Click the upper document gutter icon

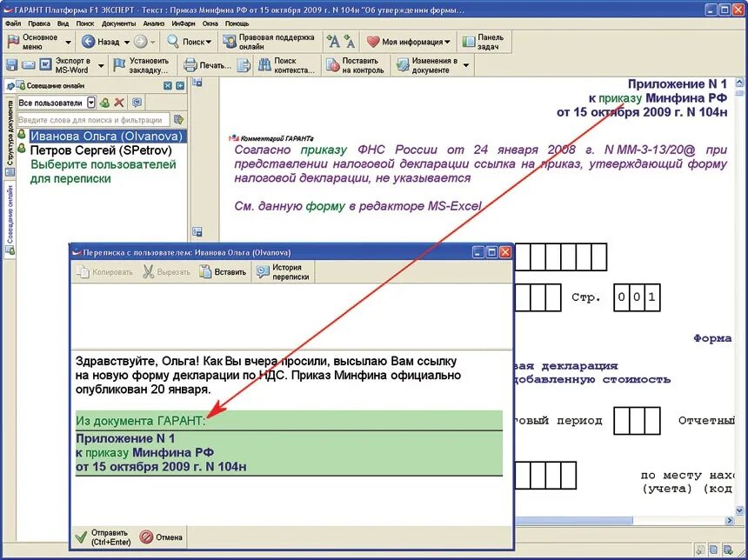197,83
